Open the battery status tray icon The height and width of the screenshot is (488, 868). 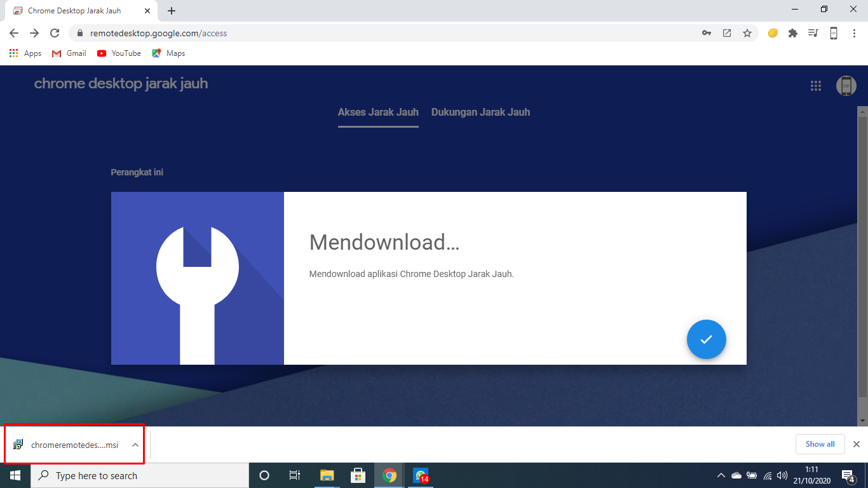[752, 475]
